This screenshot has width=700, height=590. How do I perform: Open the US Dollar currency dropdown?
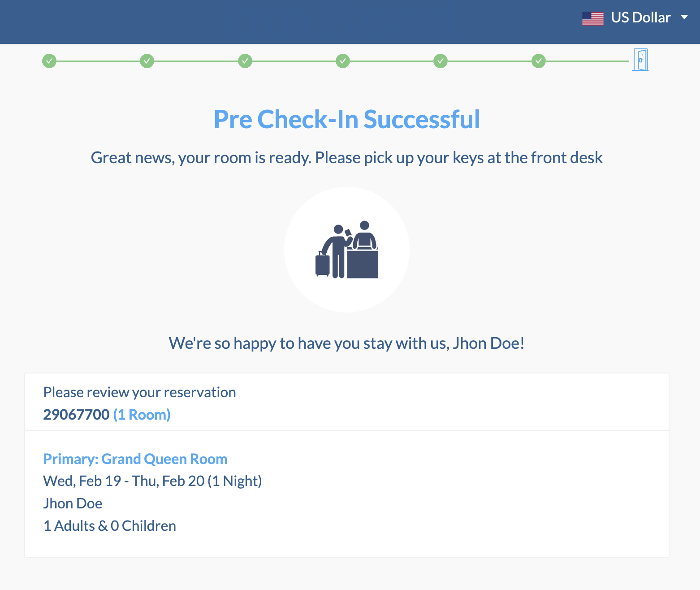coord(635,18)
